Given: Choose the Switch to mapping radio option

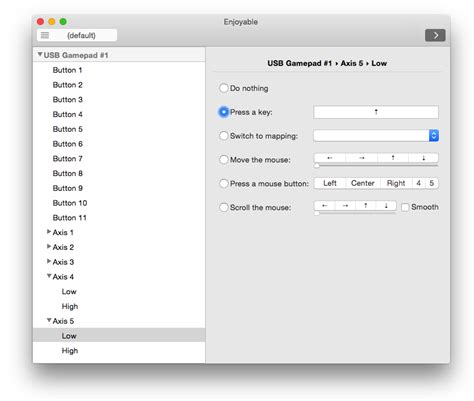Looking at the screenshot, I should (224, 136).
